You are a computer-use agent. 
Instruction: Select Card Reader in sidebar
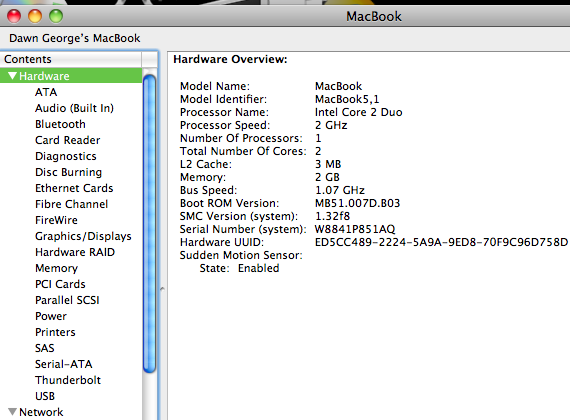[x=67, y=140]
